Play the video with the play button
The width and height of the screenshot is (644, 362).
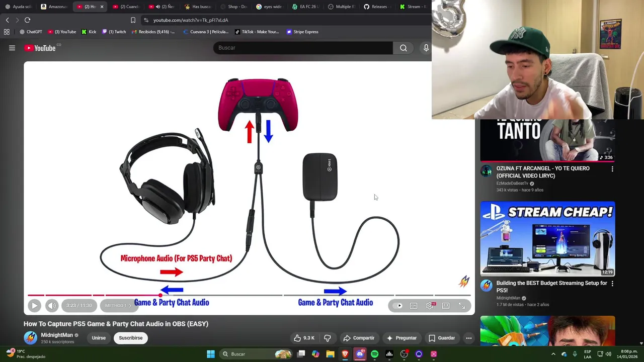pyautogui.click(x=34, y=306)
